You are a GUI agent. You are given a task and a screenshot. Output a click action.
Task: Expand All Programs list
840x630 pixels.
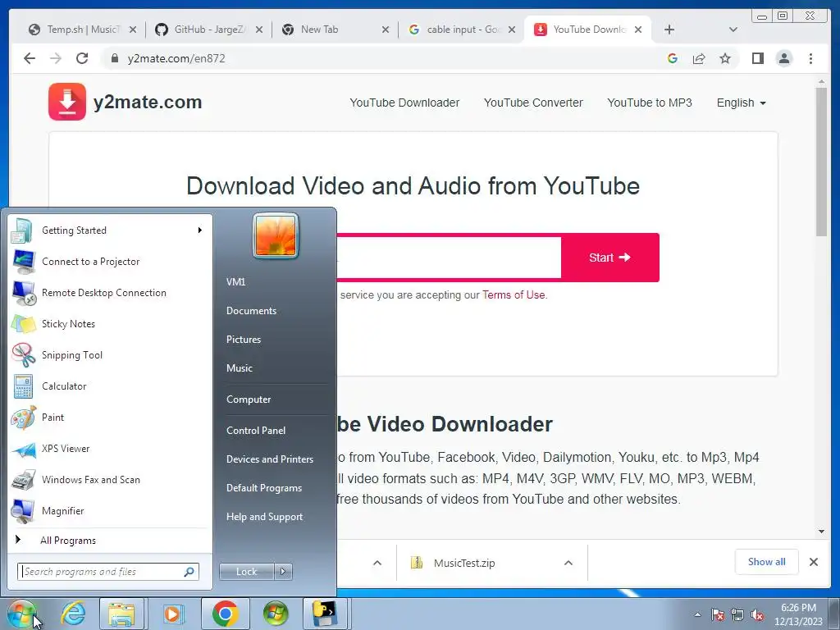pyautogui.click(x=110, y=540)
